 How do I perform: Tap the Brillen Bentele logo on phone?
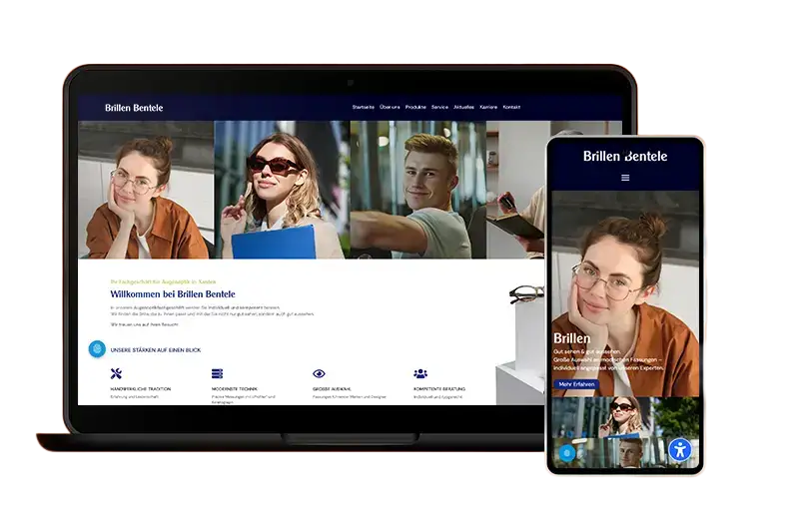625,156
